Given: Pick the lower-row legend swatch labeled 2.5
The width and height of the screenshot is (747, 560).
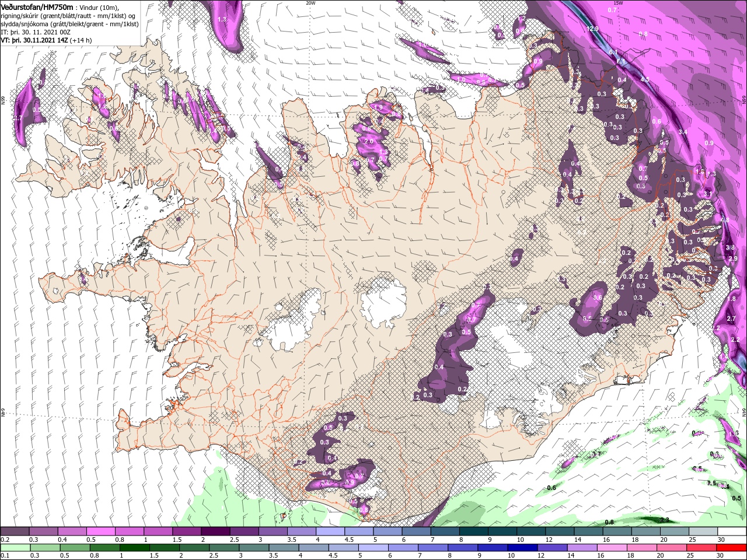Looking at the screenshot, I should [224, 547].
